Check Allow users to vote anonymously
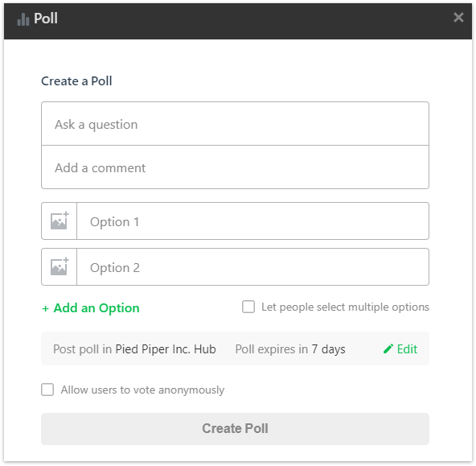Screen dimensions: 476x466 pyautogui.click(x=47, y=390)
